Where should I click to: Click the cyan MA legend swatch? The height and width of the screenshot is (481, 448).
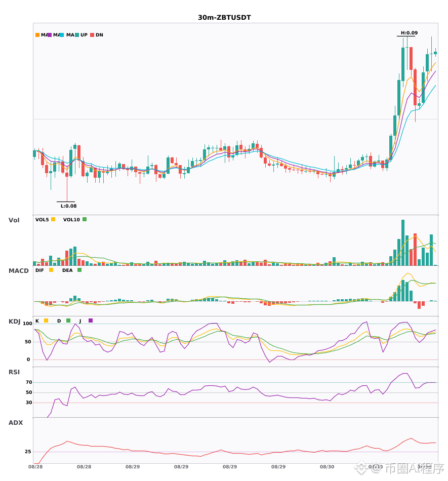tap(62, 35)
